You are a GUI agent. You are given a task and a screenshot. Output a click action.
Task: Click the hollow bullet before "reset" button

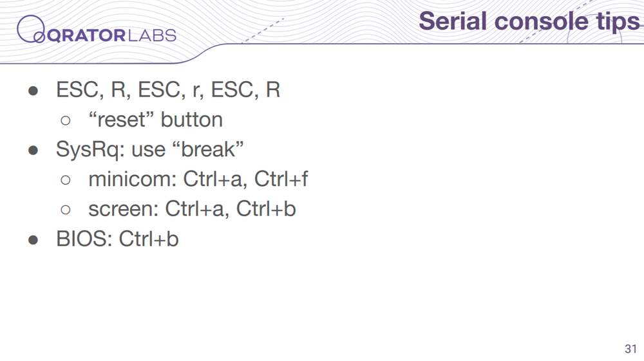click(x=65, y=120)
